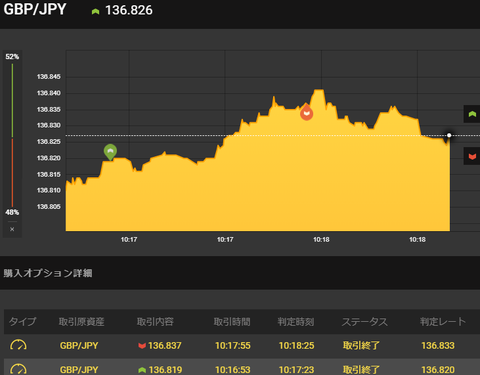Click the 判定レート column header
This screenshot has height=375, width=480.
click(x=443, y=322)
